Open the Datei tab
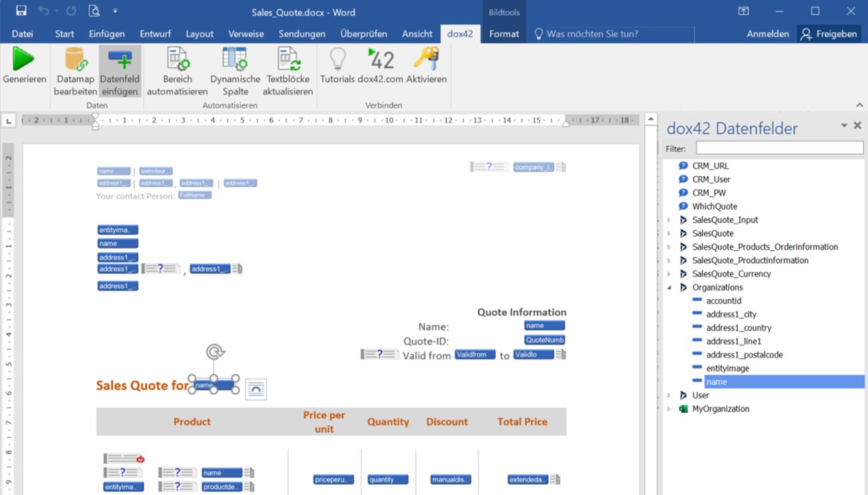Image resolution: width=868 pixels, height=495 pixels. pos(22,33)
